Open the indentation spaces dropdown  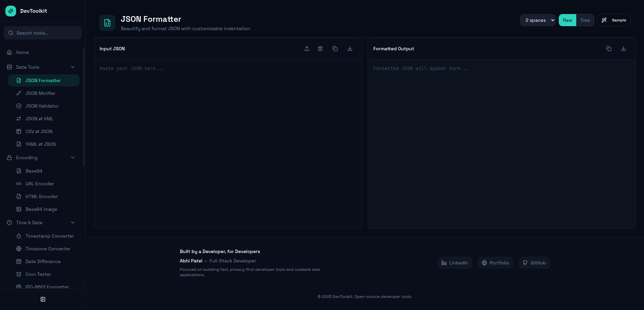(x=538, y=20)
